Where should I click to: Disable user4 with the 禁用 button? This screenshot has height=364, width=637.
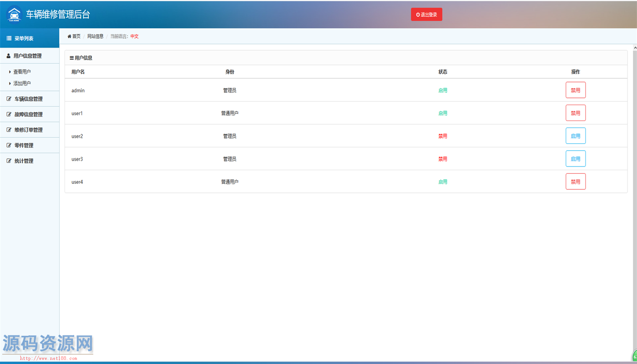point(576,182)
